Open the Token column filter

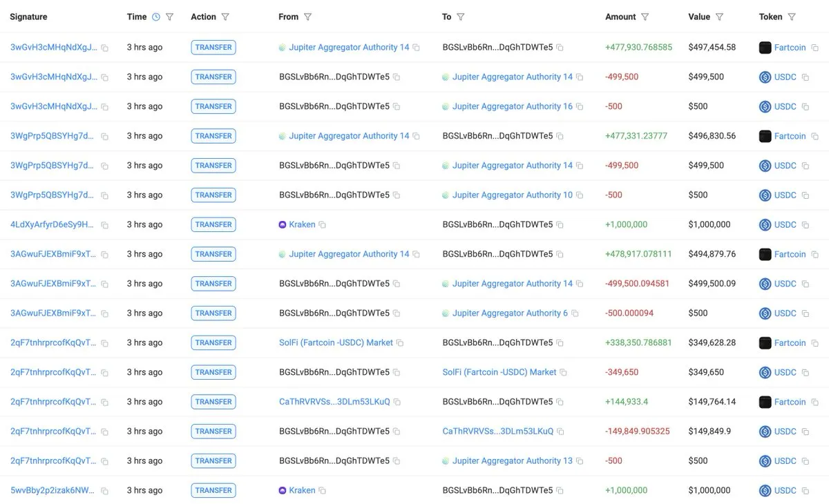click(x=792, y=17)
